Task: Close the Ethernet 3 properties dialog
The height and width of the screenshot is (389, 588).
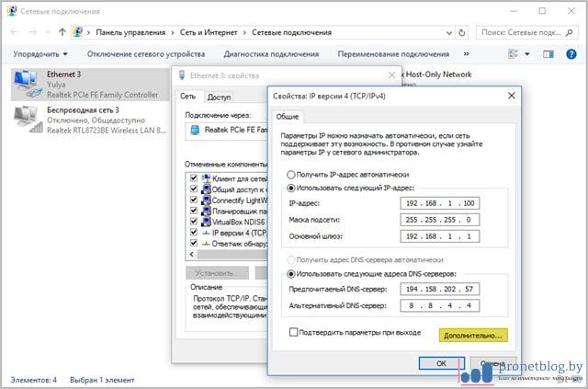Action: [391, 75]
